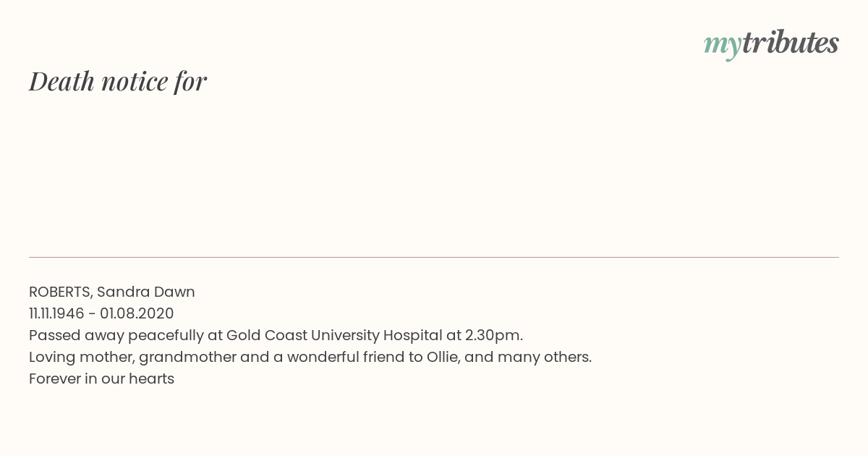Click the death date 01.08.2020

point(137,313)
